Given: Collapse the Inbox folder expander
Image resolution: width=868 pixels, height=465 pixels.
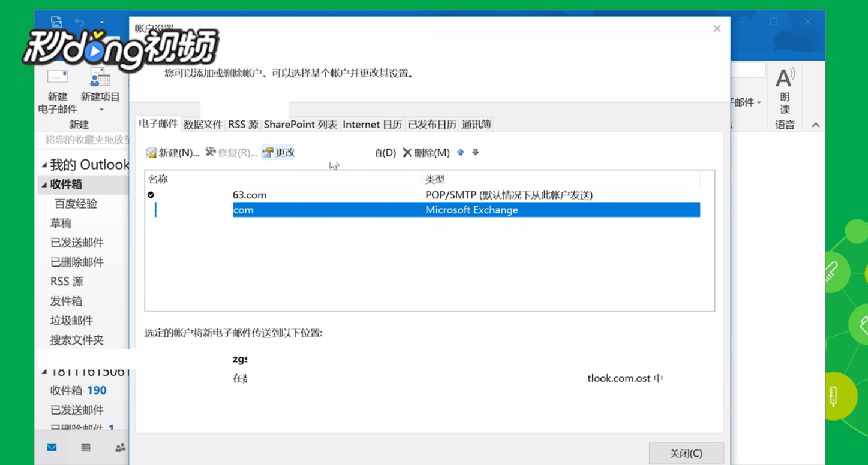Looking at the screenshot, I should click(x=44, y=185).
